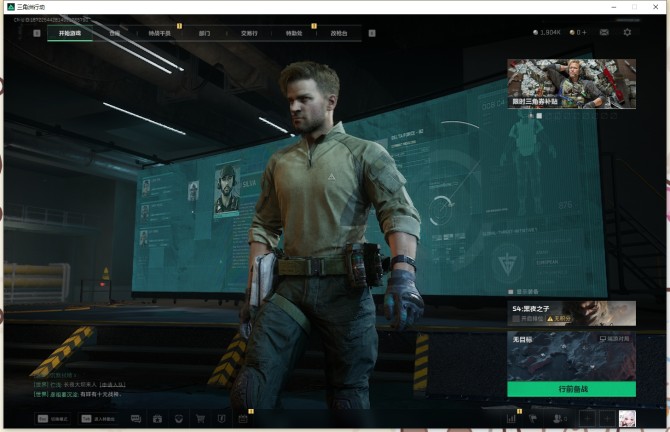
Task: Open the 限时三角券补贴 banner
Action: 571,83
